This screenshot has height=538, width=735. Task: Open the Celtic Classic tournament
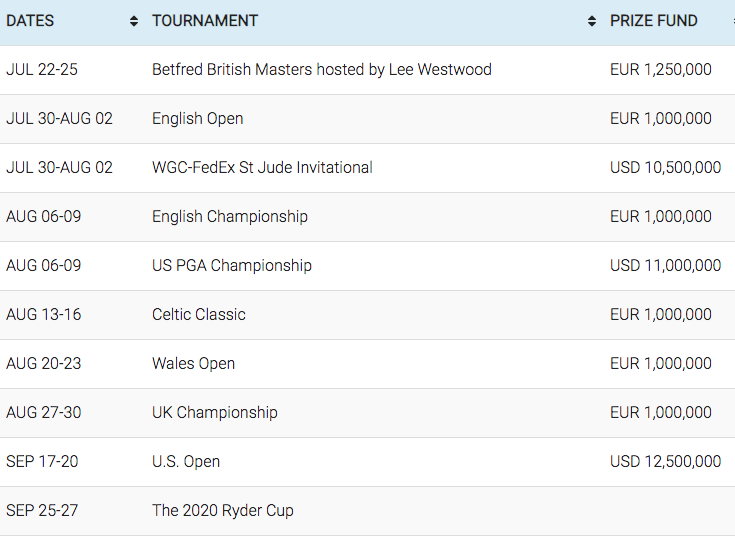pyautogui.click(x=199, y=314)
